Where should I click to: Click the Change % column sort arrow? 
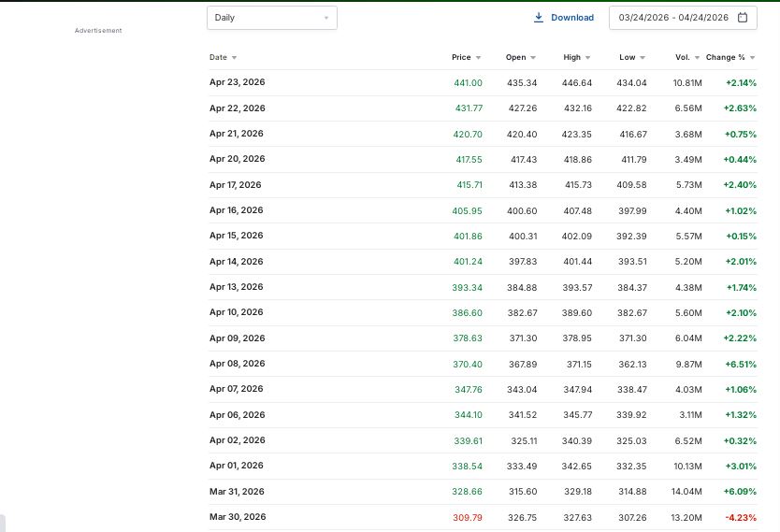tap(753, 58)
